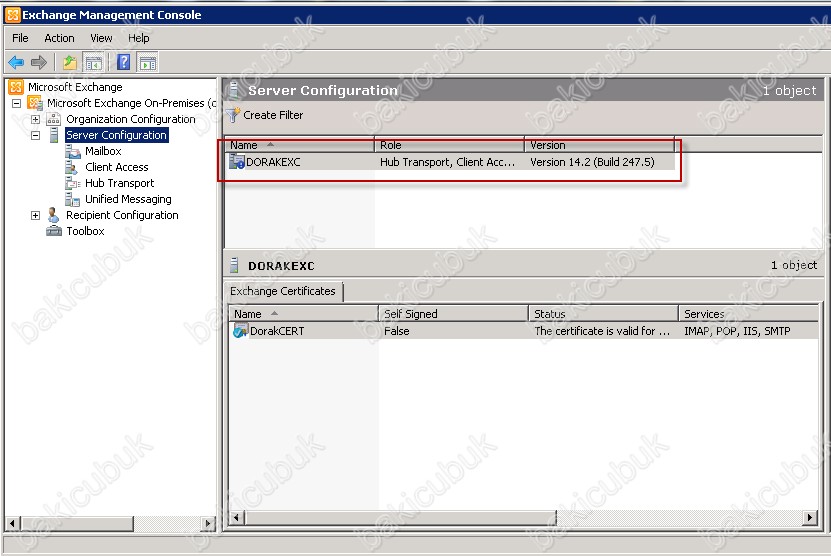Collapse the Microsoft Exchange On-Premises node

[x=16, y=103]
